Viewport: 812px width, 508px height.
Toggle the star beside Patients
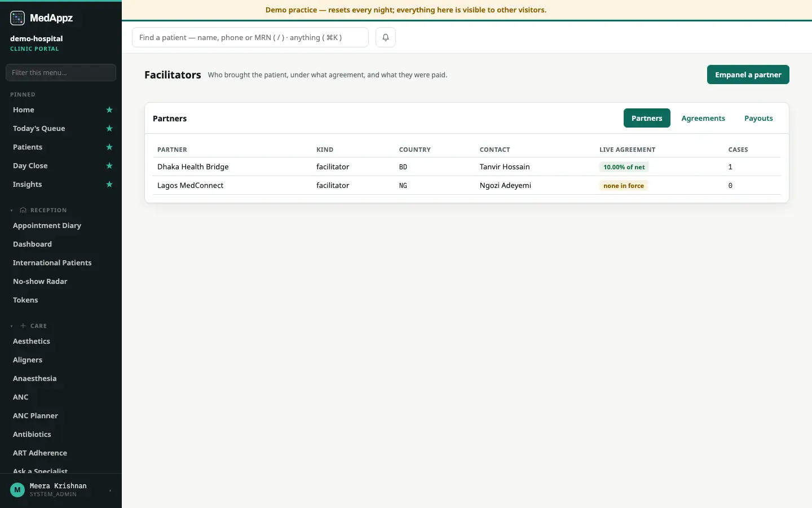coord(109,147)
